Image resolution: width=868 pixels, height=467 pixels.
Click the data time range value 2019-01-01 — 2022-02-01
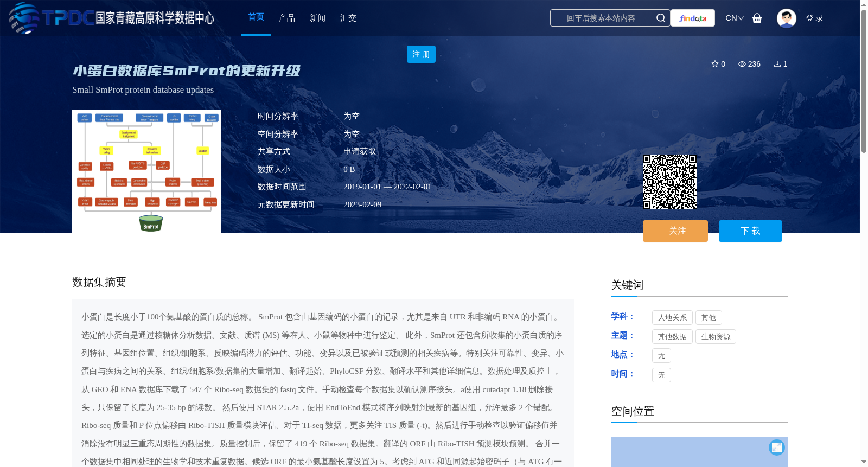pyautogui.click(x=387, y=187)
